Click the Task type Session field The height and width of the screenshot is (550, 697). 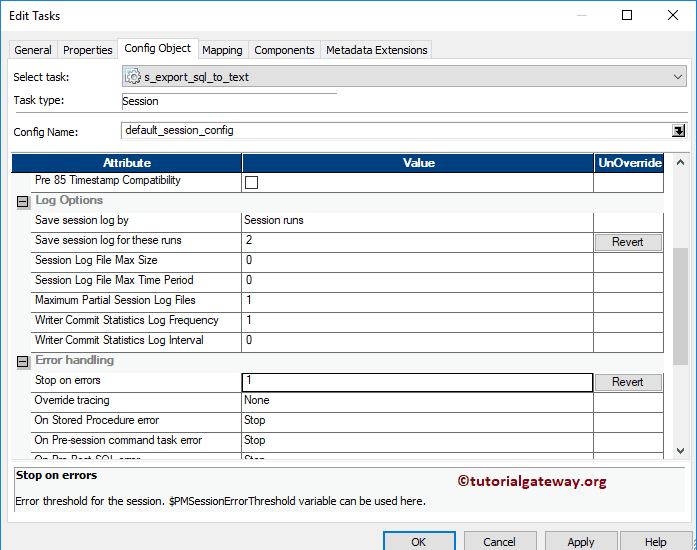click(x=229, y=101)
